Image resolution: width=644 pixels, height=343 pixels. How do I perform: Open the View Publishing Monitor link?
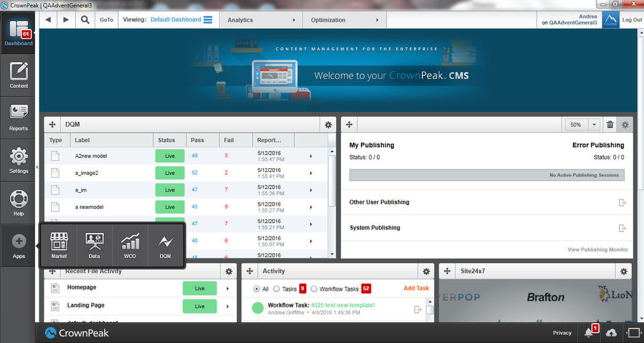(x=598, y=249)
